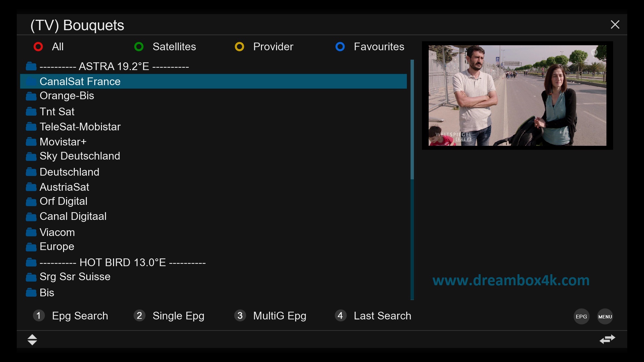Click folder icon beside CanalSat France
The width and height of the screenshot is (644, 362).
[31, 81]
